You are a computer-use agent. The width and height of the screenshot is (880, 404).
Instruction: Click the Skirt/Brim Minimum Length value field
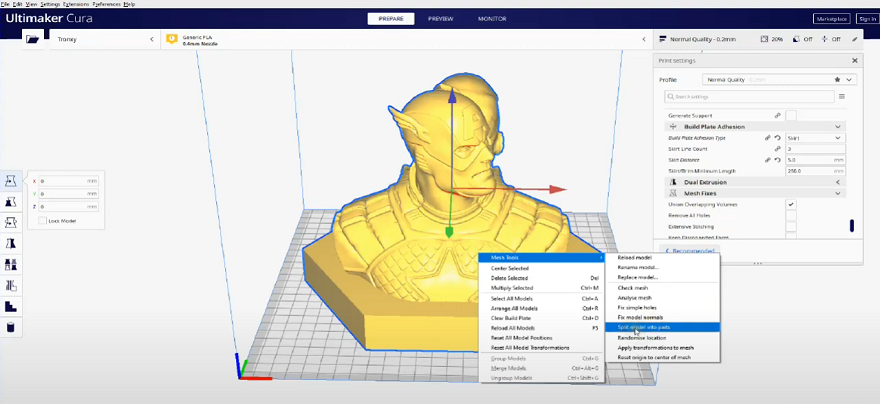(x=815, y=171)
